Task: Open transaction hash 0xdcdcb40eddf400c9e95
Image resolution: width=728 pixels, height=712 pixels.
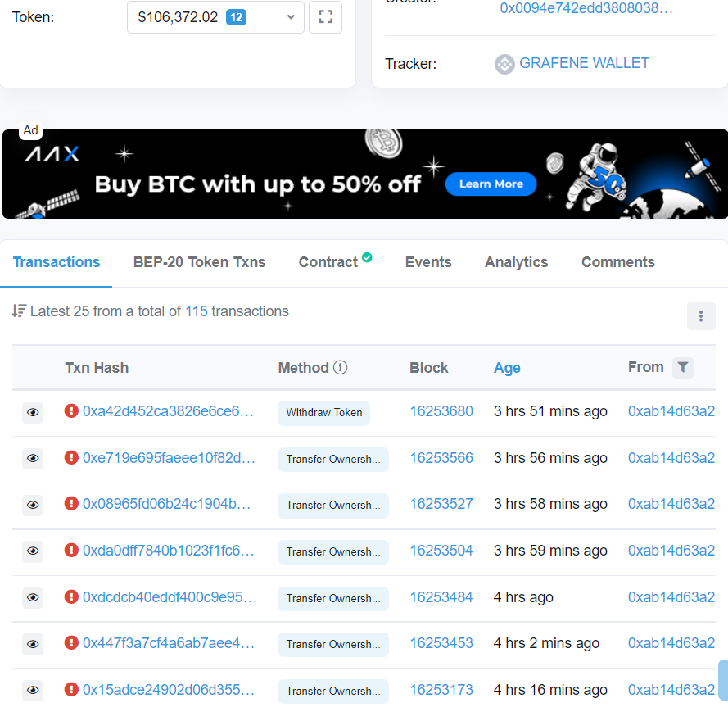Action: (170, 596)
